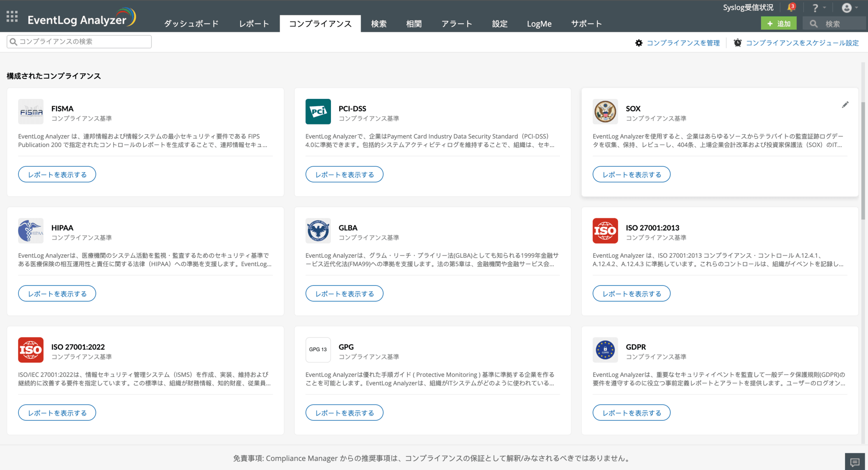
Task: Click the gear icon for compliance management
Action: 638,43
